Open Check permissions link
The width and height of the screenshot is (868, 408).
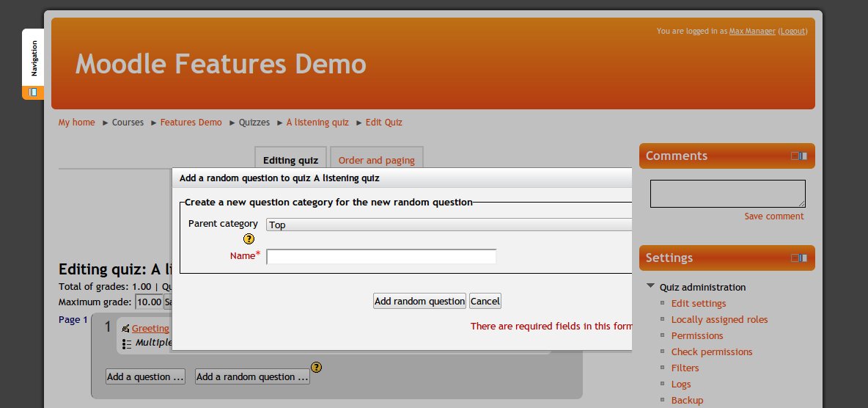(x=712, y=351)
